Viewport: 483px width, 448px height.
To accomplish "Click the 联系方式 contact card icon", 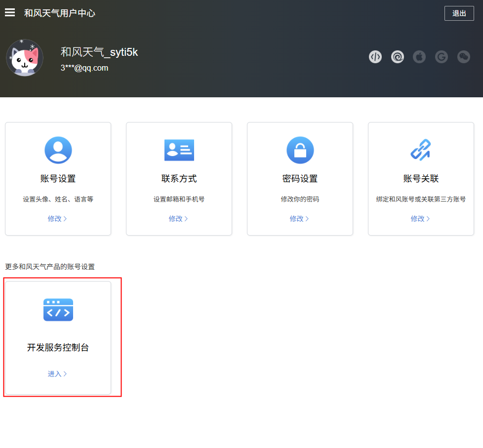I will pyautogui.click(x=179, y=150).
